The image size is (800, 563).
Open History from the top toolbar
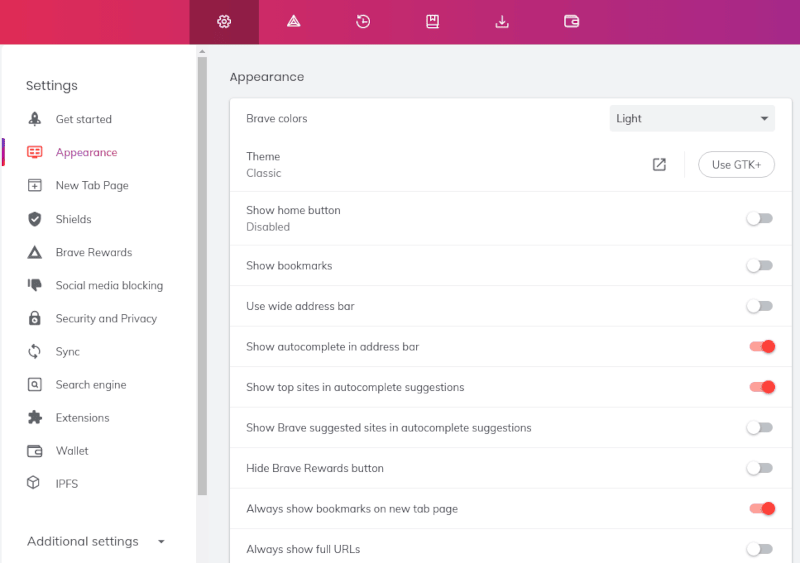[x=363, y=21]
